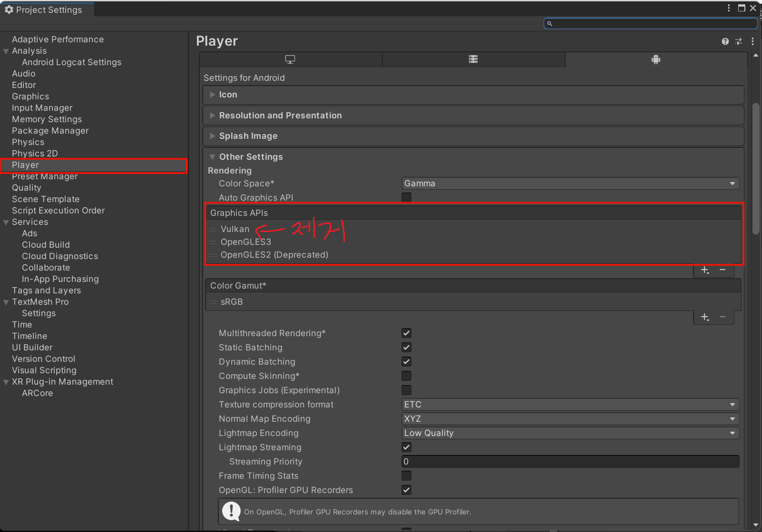Open Cloud Diagnostics under Services
This screenshot has width=762, height=532.
pos(60,256)
